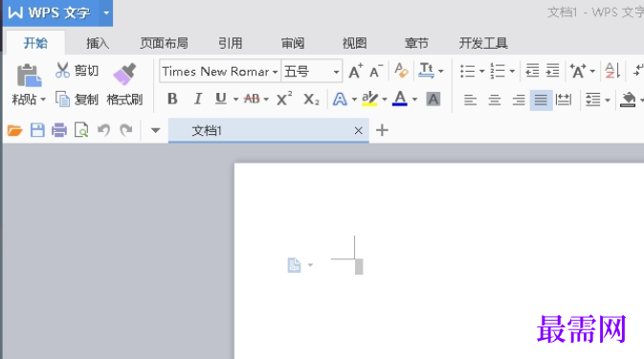Image resolution: width=644 pixels, height=359 pixels.
Task: Insert bulleted list
Action: click(467, 71)
